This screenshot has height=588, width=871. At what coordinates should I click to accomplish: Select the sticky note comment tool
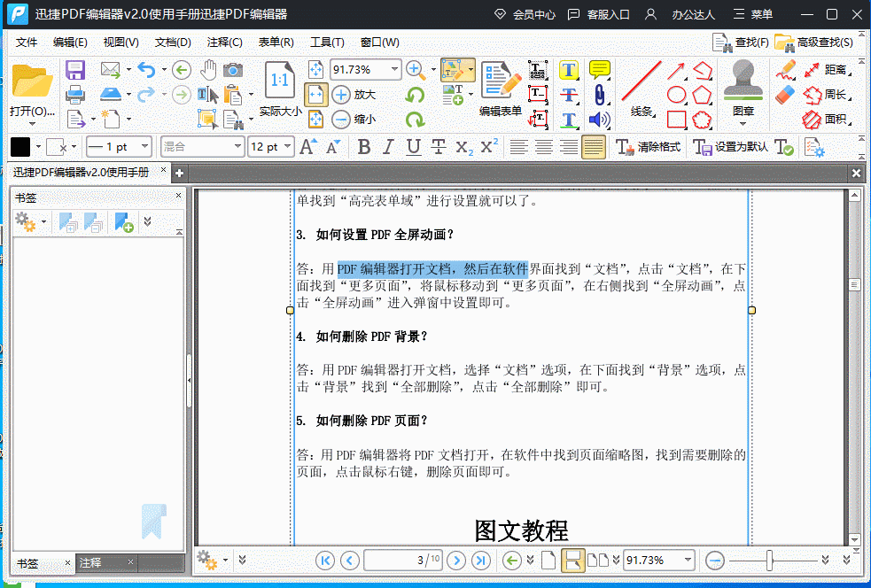click(x=599, y=70)
